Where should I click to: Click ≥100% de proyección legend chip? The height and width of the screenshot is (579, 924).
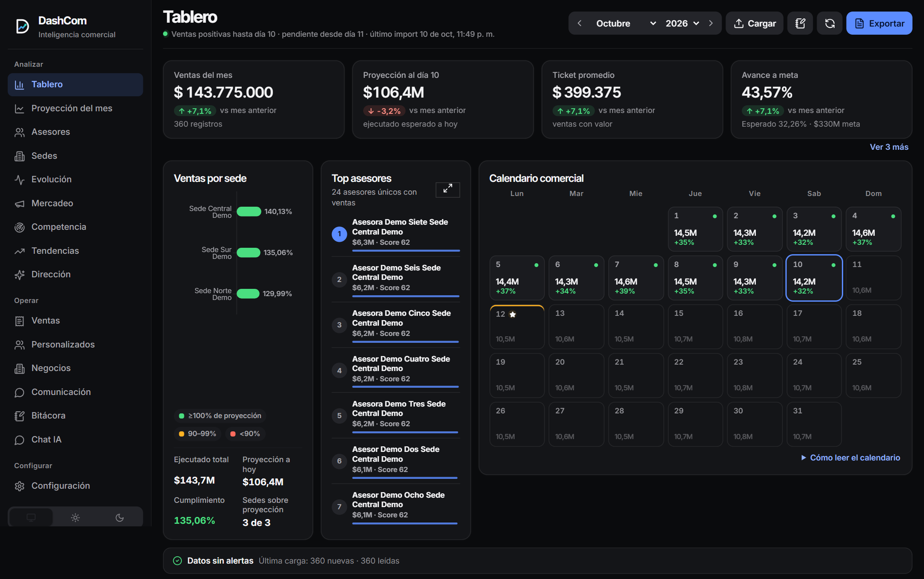[220, 416]
